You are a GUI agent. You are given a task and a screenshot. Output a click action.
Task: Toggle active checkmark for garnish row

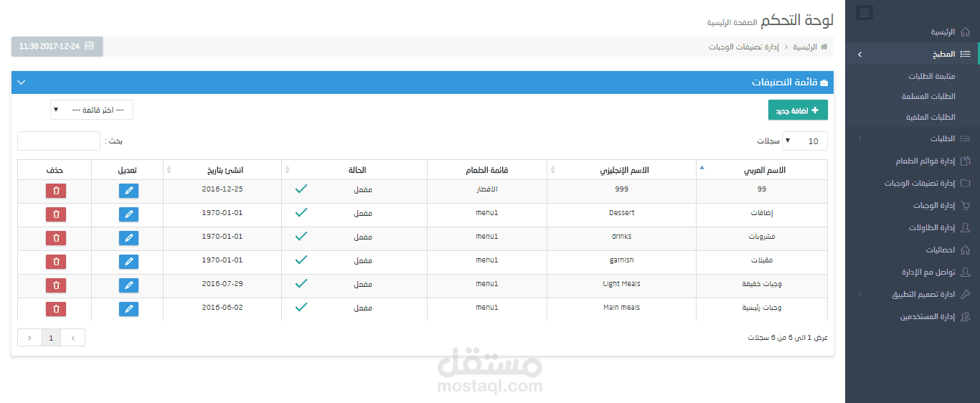pos(301,260)
